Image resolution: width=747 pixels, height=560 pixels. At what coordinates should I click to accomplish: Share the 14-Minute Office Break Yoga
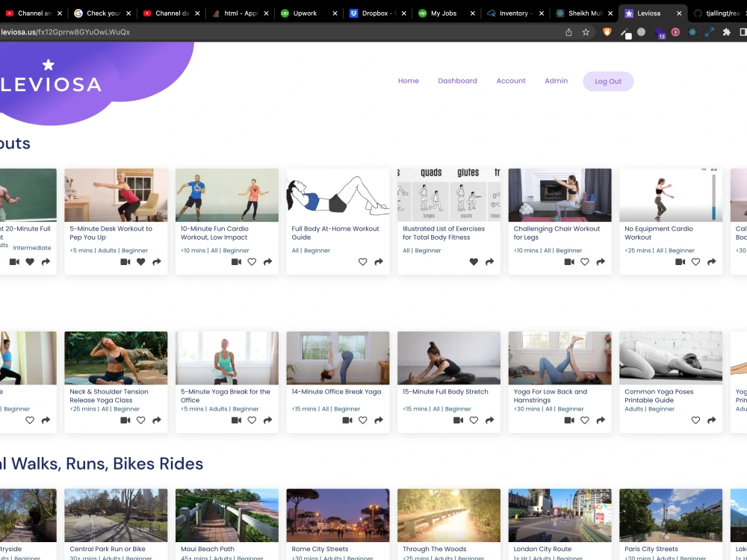pos(379,420)
